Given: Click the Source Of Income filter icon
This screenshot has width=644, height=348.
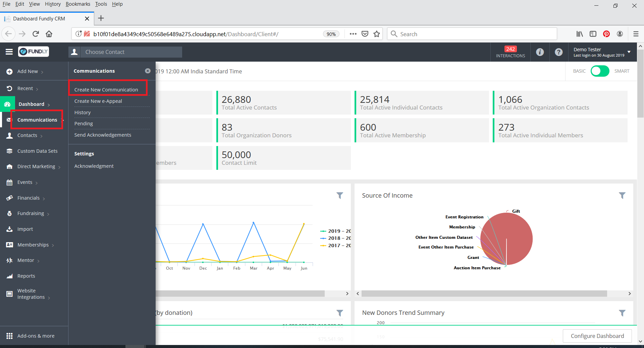Looking at the screenshot, I should tap(622, 195).
